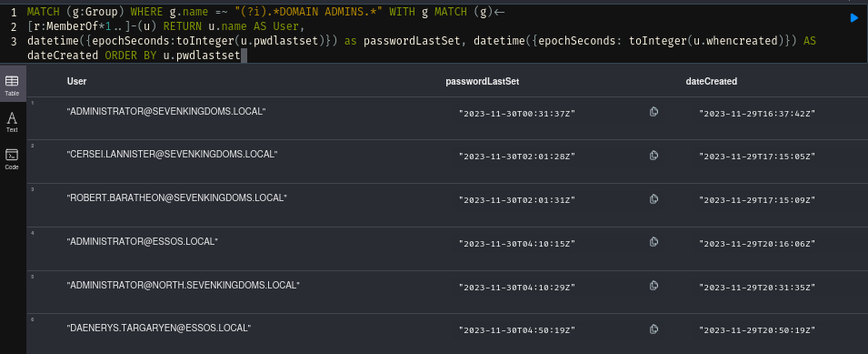Switch to Text results view
The image size is (868, 354).
pyautogui.click(x=12, y=122)
